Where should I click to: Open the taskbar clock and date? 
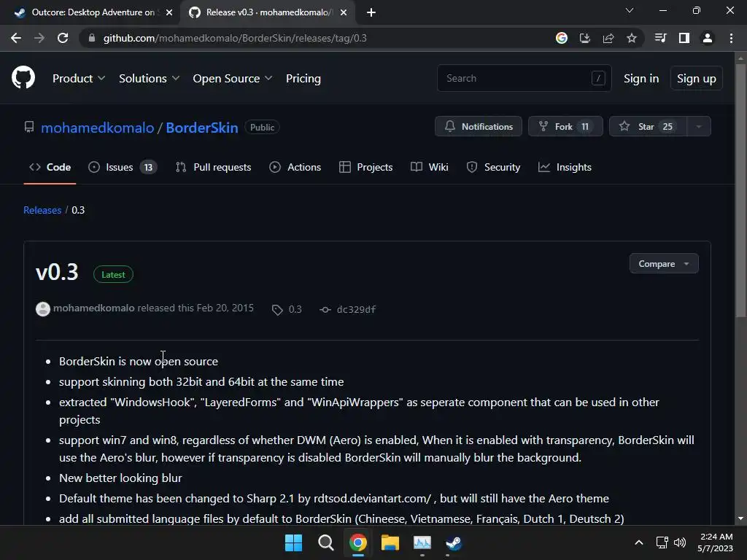pyautogui.click(x=716, y=542)
